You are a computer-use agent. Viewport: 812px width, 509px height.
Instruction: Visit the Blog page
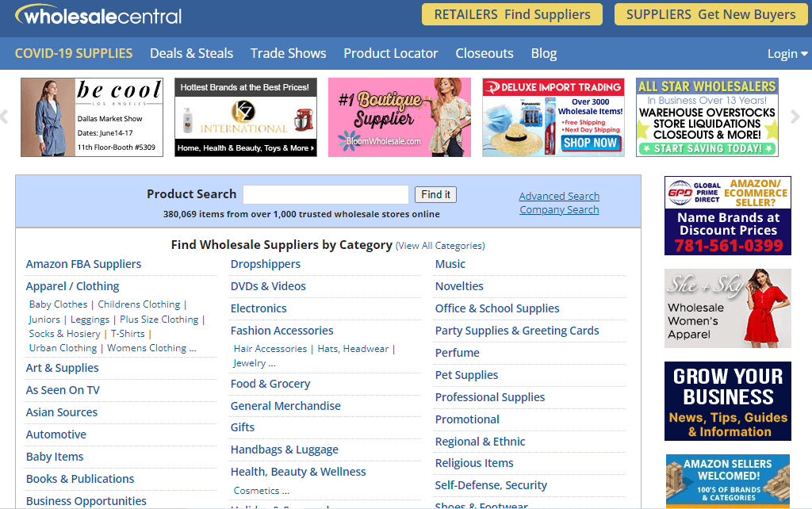point(544,53)
